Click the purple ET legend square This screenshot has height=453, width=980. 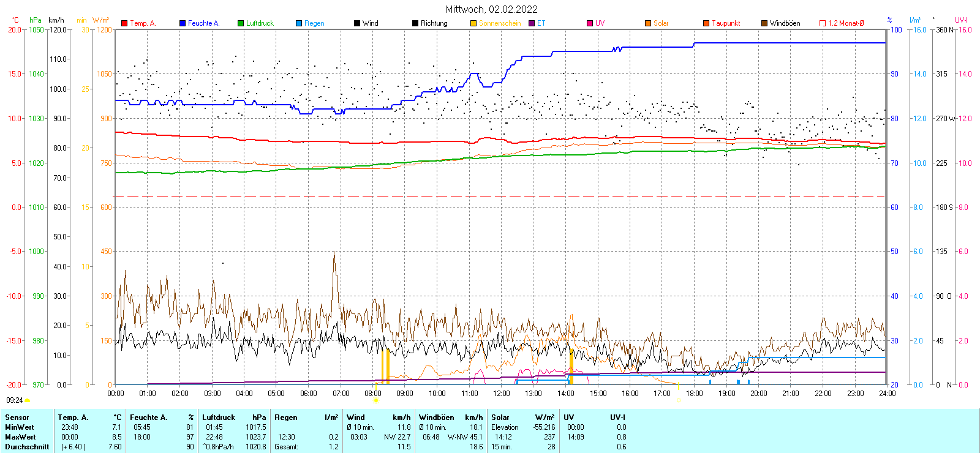tap(532, 23)
